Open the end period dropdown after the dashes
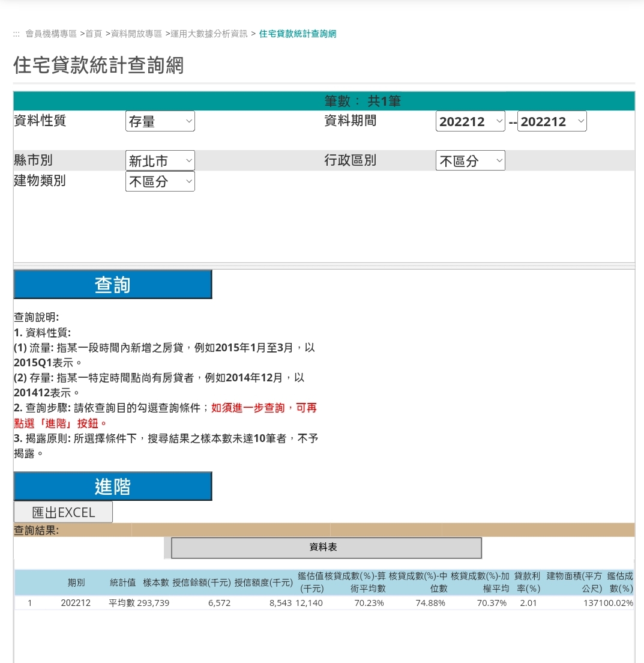 pyautogui.click(x=552, y=121)
